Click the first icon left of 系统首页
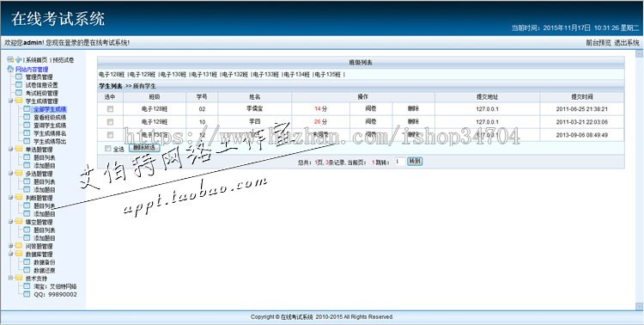This screenshot has height=325, width=644. [x=10, y=59]
